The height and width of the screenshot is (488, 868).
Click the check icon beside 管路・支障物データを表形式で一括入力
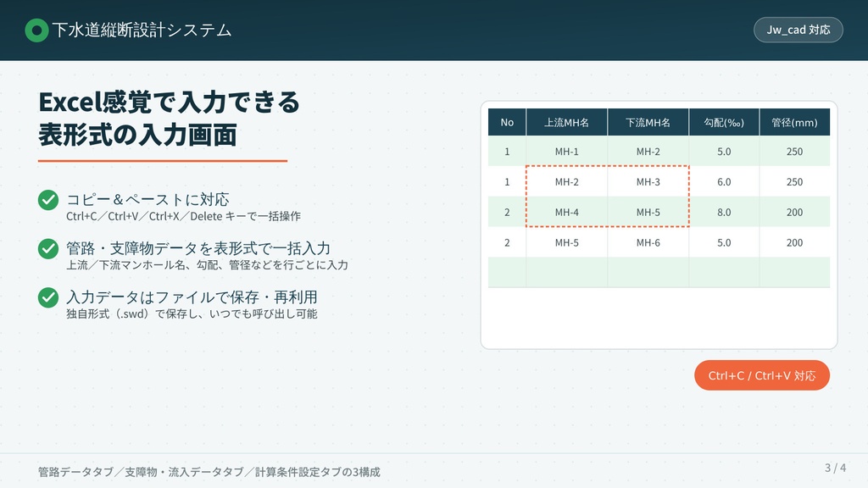point(48,249)
